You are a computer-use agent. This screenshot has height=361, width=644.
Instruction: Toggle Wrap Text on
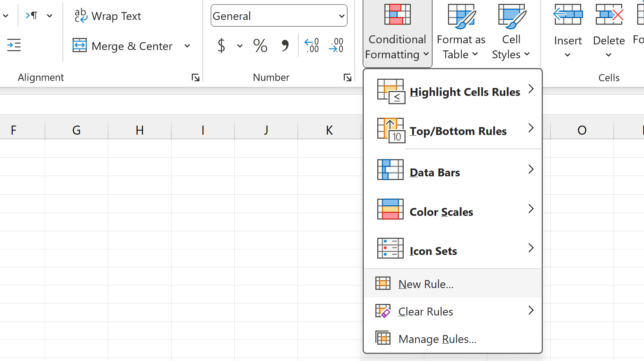coord(108,16)
